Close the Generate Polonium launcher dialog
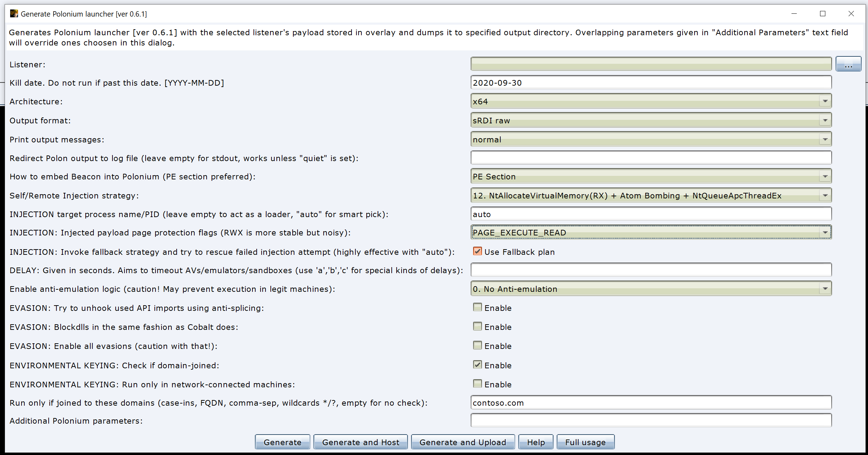Screen dimensions: 868x455 pos(851,14)
